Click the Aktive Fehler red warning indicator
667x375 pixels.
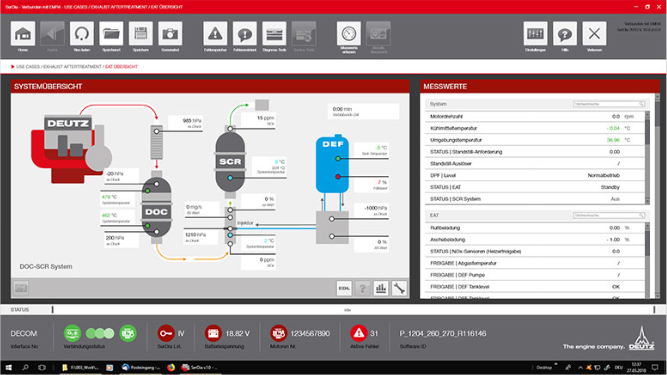[x=359, y=333]
